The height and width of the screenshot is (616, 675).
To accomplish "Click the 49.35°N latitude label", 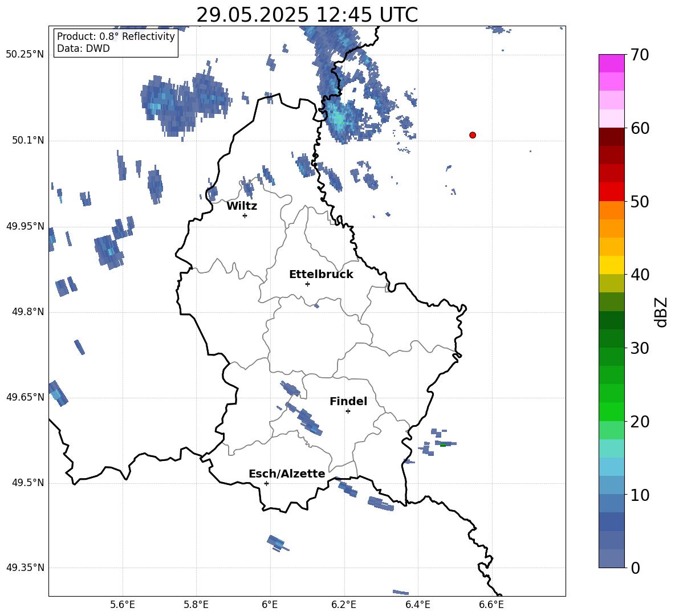I will tap(25, 568).
